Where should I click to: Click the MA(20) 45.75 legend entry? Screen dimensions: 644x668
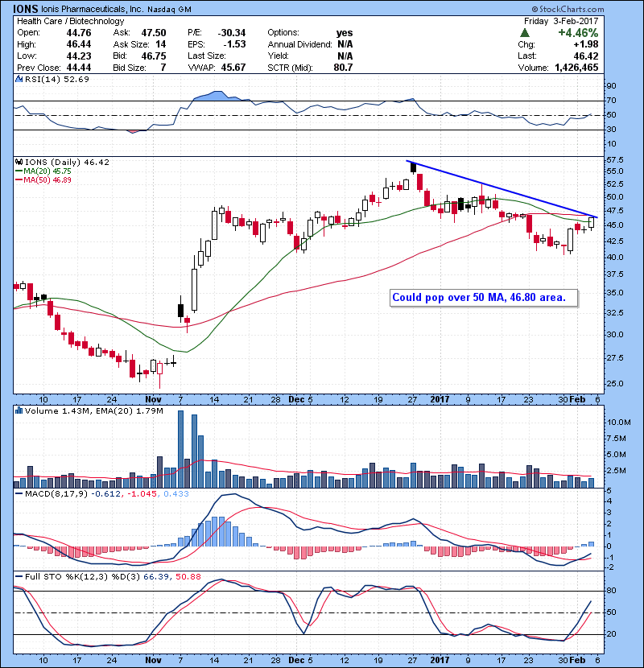click(x=43, y=171)
